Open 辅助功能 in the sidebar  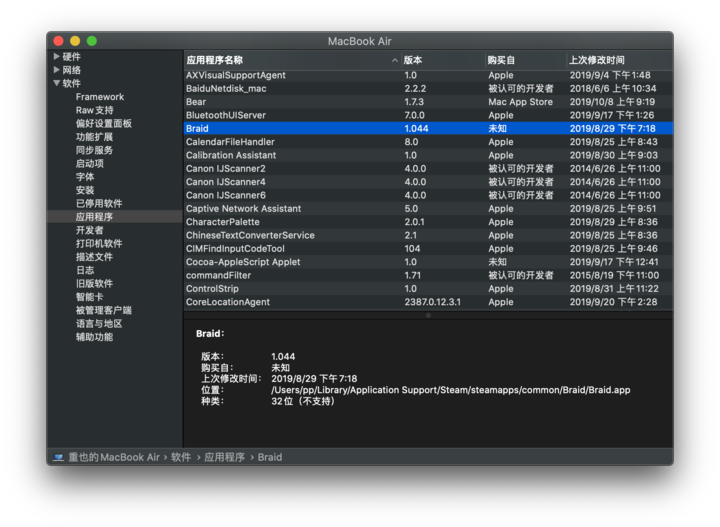[94, 336]
